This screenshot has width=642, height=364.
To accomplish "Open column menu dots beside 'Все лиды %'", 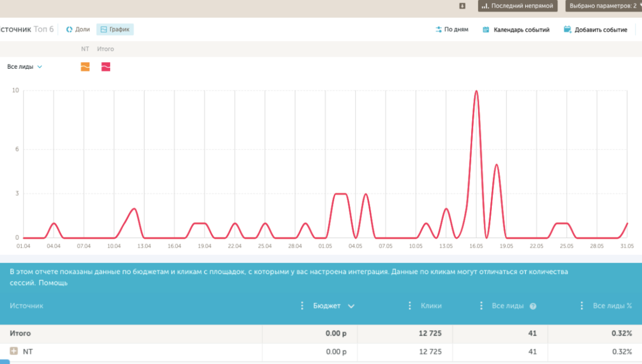I will click(582, 306).
